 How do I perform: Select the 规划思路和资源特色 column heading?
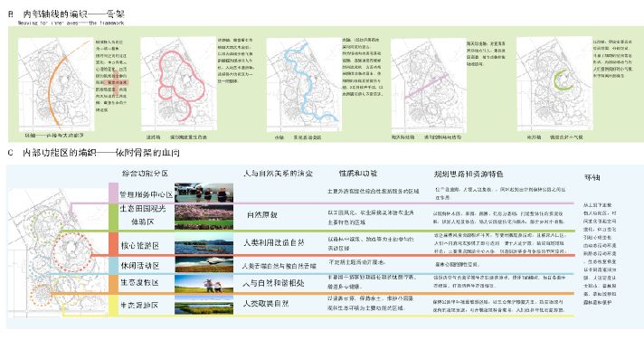(469, 175)
